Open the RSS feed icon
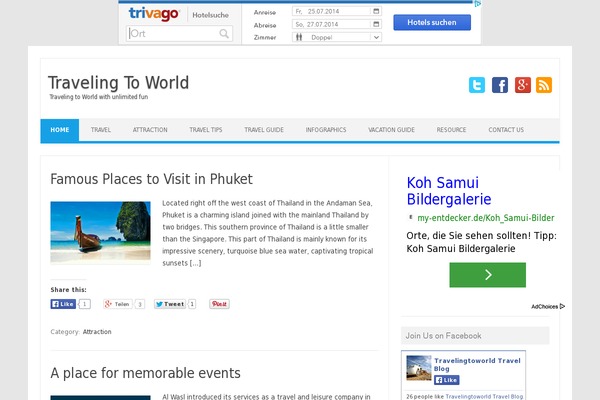Image resolution: width=600 pixels, height=400 pixels. (x=544, y=85)
